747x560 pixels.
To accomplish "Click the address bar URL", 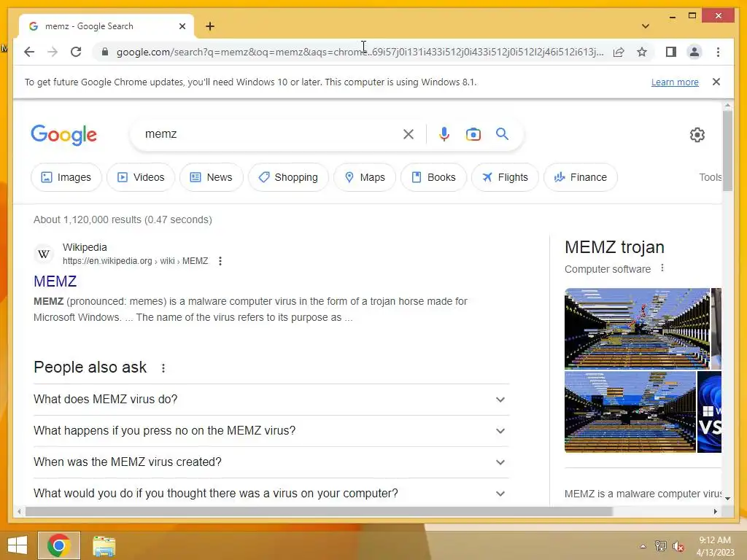I will tap(360, 52).
